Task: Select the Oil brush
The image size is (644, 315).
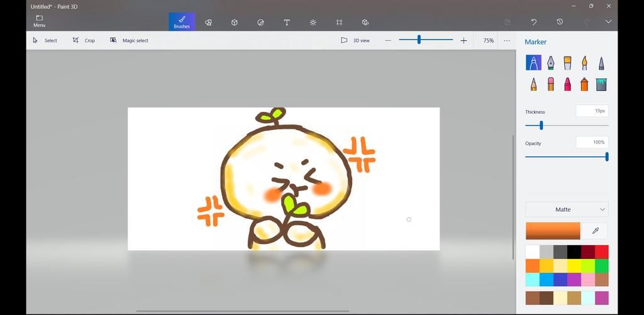Action: click(x=567, y=63)
